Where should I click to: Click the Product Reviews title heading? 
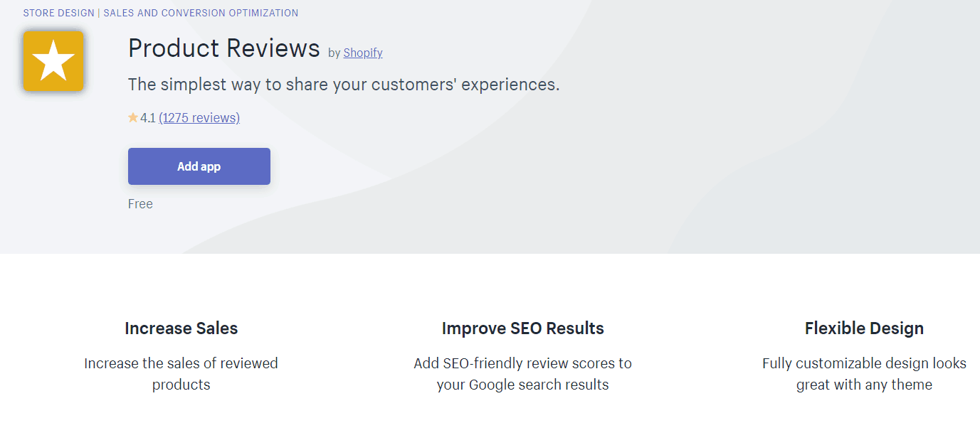click(224, 48)
